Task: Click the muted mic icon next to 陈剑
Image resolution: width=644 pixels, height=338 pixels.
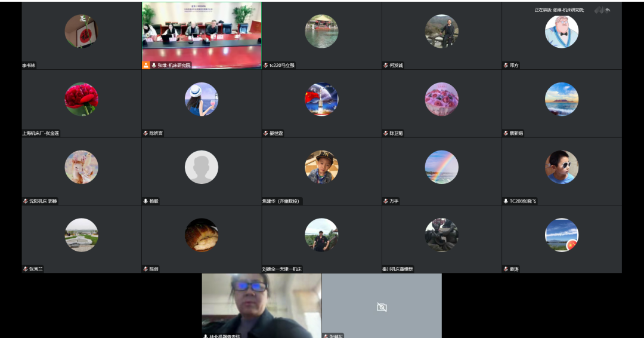Action: point(145,269)
